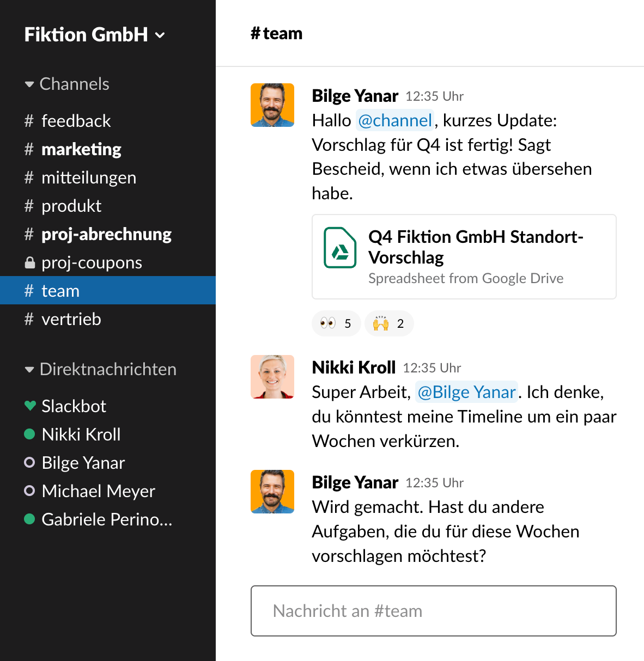Click the @Bilge Yanar mention
Viewport: 644px width, 661px height.
click(466, 392)
